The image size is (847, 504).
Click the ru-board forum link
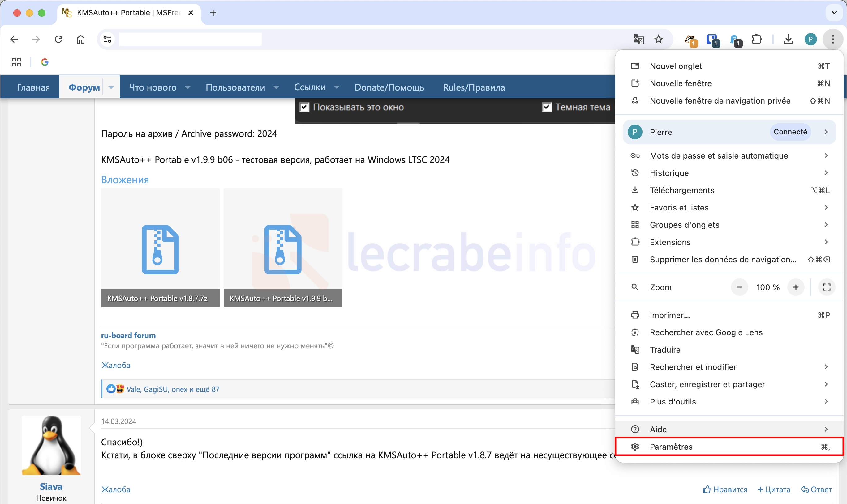(128, 335)
